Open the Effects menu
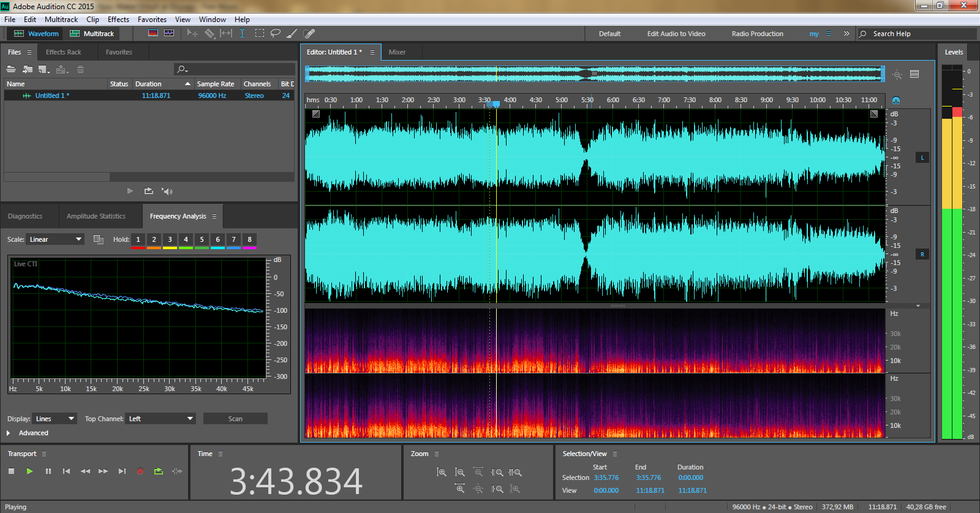Screen dimensions: 980x513 118,20
